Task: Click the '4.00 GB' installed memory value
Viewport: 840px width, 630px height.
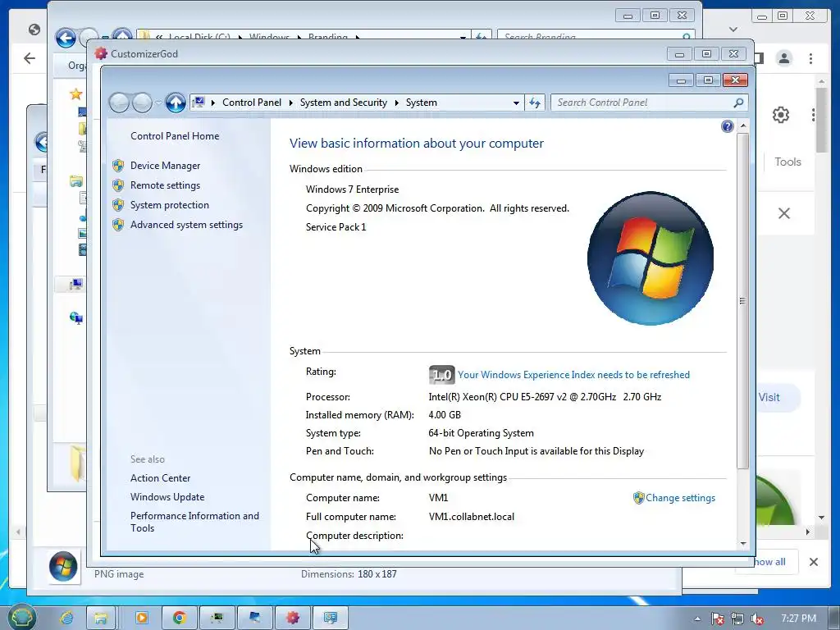Action: tap(445, 415)
